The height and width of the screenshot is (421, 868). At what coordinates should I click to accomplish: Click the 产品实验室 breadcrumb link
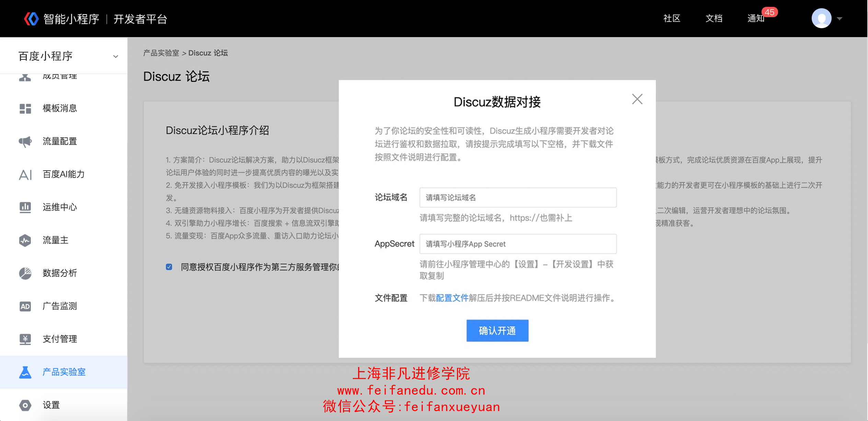click(161, 53)
